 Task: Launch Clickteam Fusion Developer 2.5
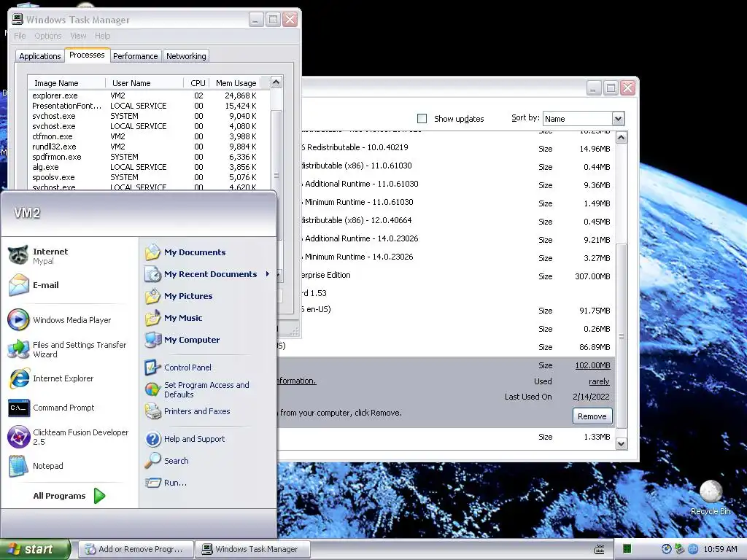pyautogui.click(x=68, y=437)
